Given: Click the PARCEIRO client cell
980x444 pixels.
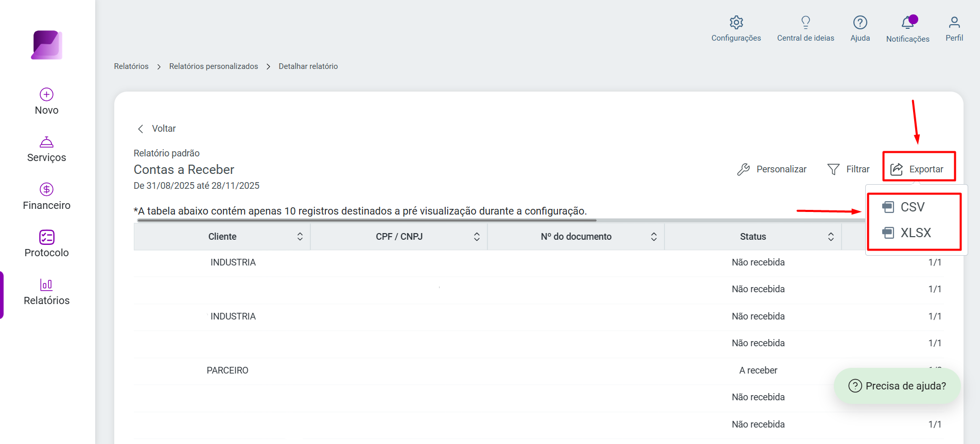Looking at the screenshot, I should [x=227, y=370].
